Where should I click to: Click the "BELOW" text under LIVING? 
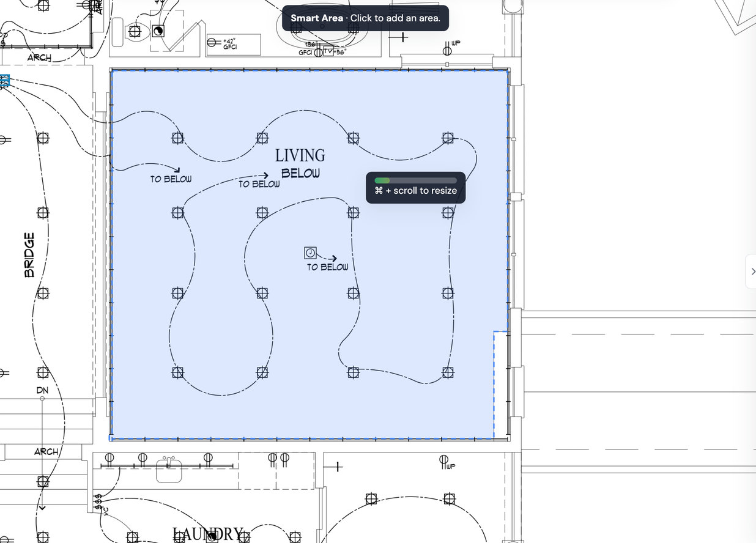[x=301, y=173]
